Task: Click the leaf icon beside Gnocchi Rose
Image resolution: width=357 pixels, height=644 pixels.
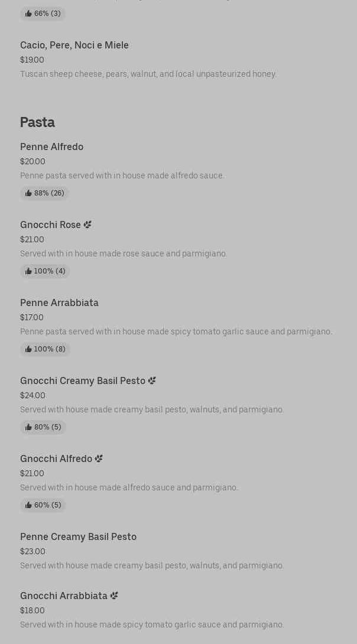Action: coord(87,225)
